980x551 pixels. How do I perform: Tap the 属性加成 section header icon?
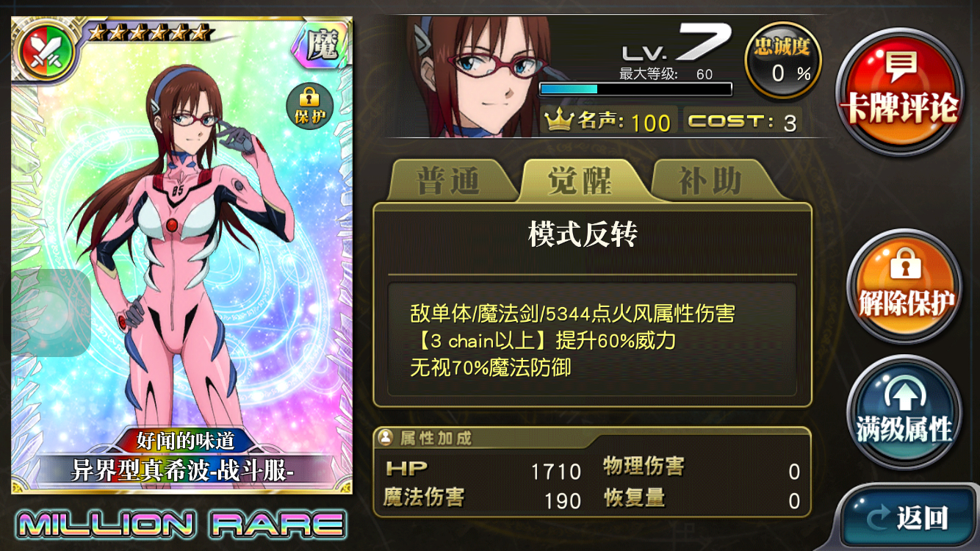[384, 437]
